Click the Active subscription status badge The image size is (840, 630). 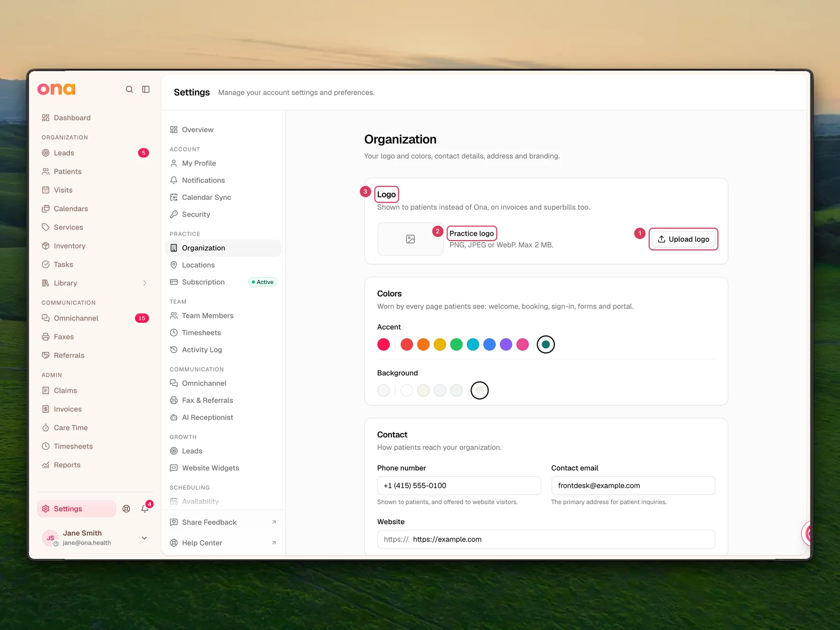(263, 282)
